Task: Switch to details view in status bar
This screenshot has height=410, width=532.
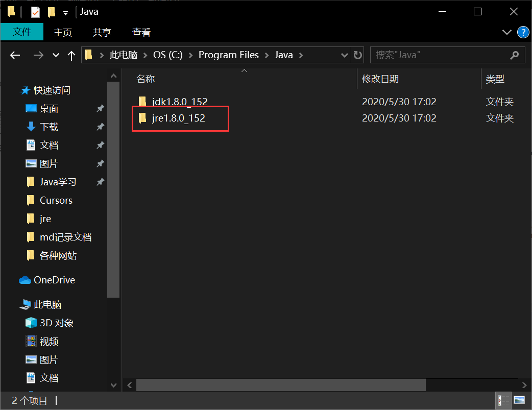Action: point(503,400)
